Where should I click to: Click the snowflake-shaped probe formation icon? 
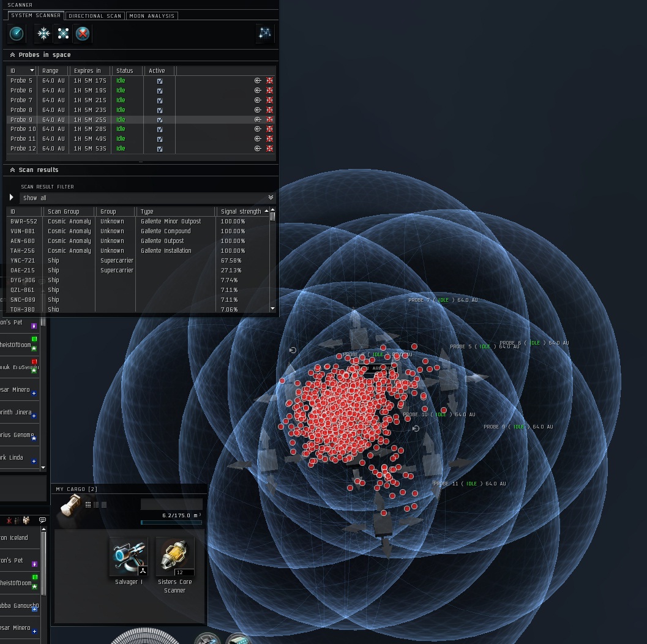[43, 34]
